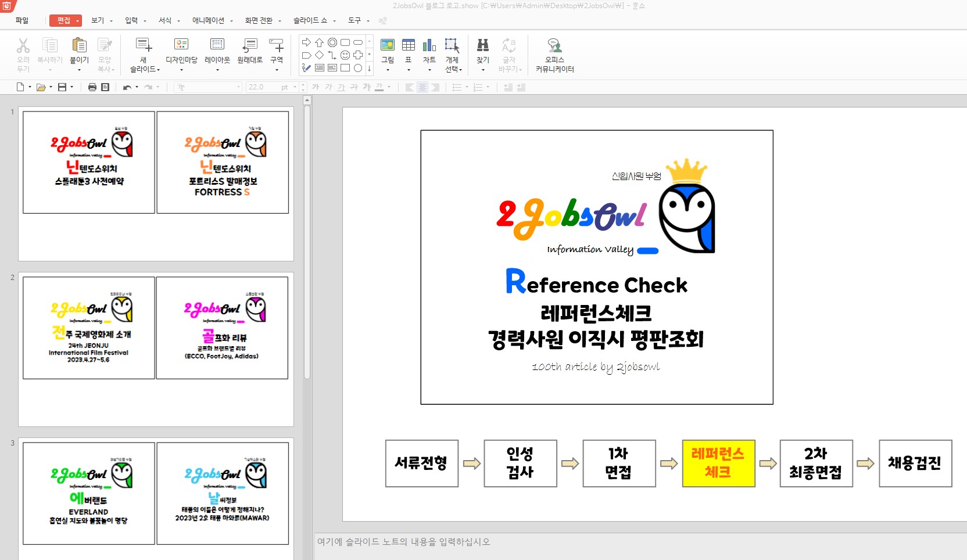Open dropdown arrow beside new document icon

tap(30, 87)
